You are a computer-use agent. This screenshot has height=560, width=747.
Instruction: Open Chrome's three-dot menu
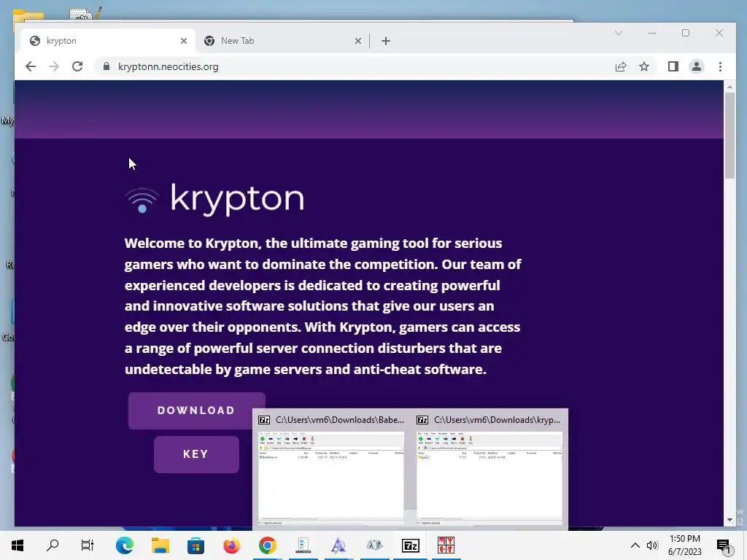[x=720, y=66]
